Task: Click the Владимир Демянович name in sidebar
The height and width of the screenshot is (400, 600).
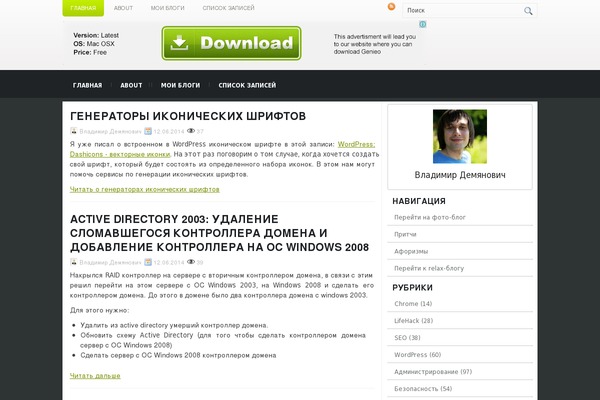Action: [x=460, y=175]
